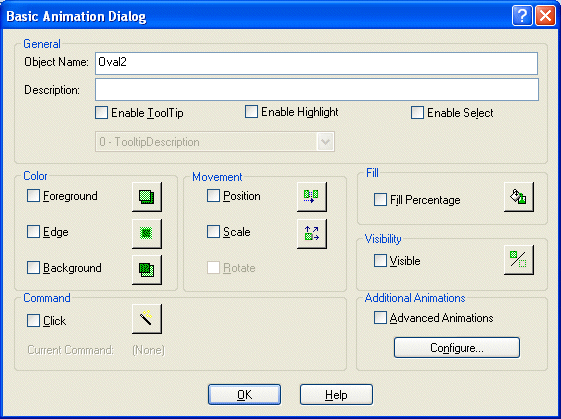Open the Position movement expert
The image size is (561, 419).
click(x=312, y=197)
